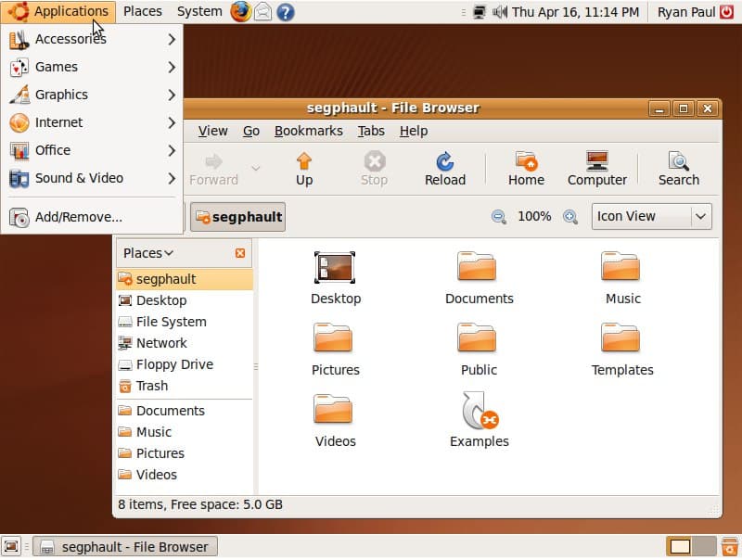Open the Bookmarks menu
This screenshot has height=560, width=742.
coord(308,131)
